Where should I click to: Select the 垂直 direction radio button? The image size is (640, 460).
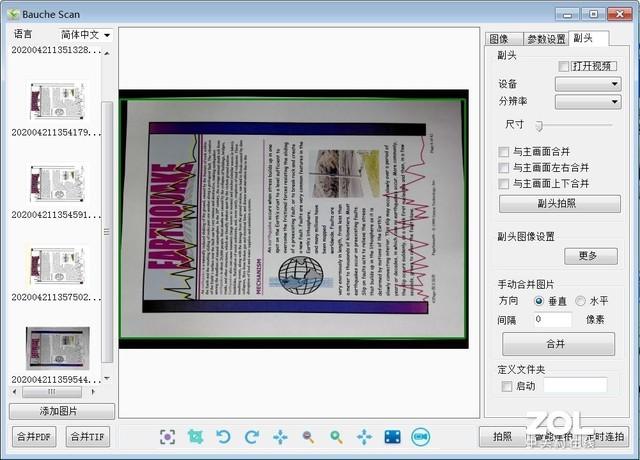pyautogui.click(x=539, y=301)
